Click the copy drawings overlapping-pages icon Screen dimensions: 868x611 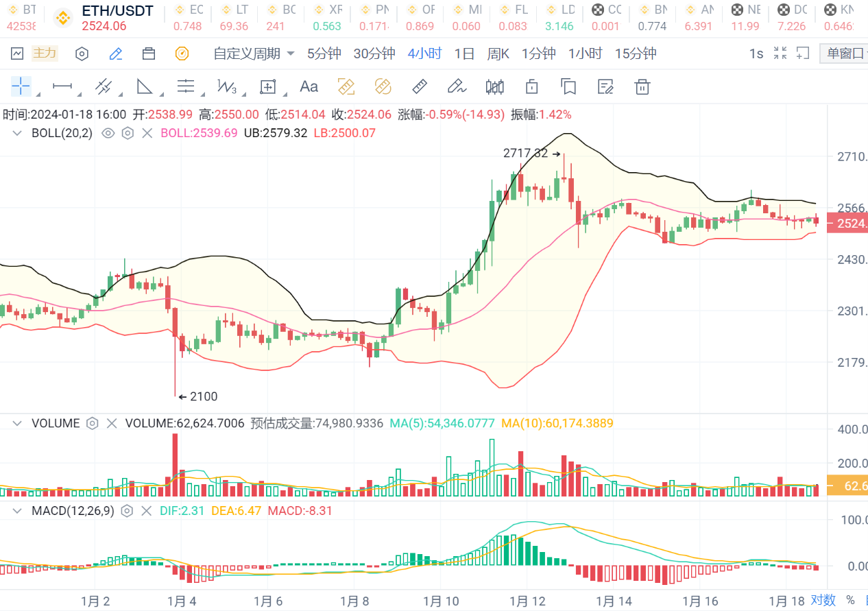(568, 86)
